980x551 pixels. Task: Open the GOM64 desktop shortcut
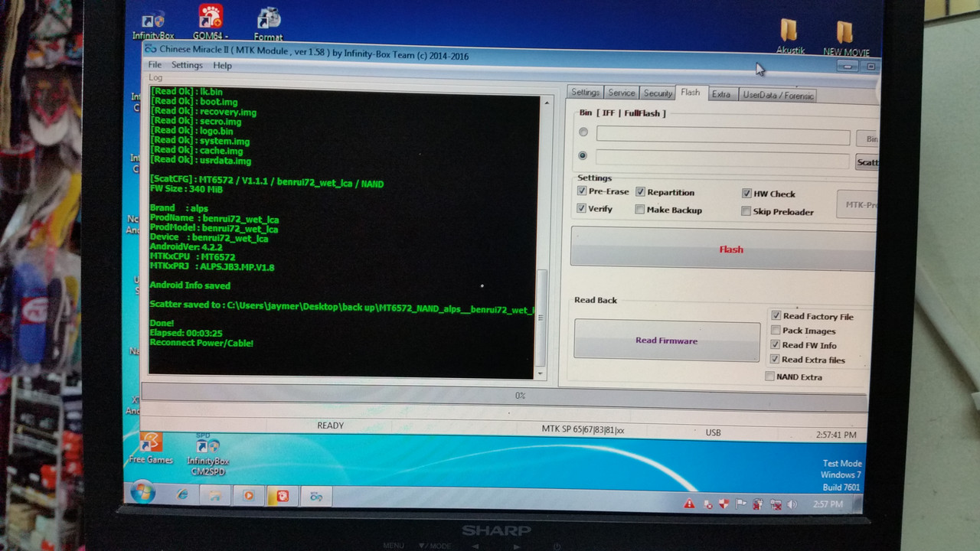[211, 23]
